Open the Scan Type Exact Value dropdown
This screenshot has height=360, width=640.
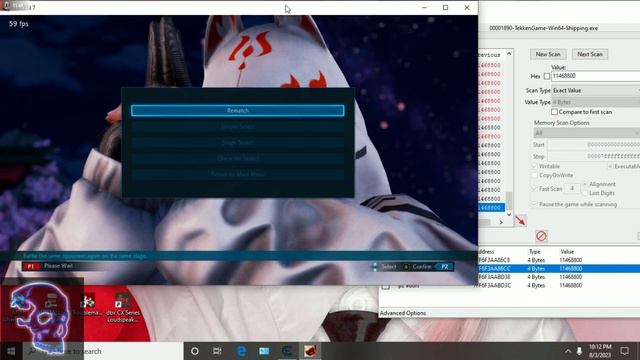point(596,90)
